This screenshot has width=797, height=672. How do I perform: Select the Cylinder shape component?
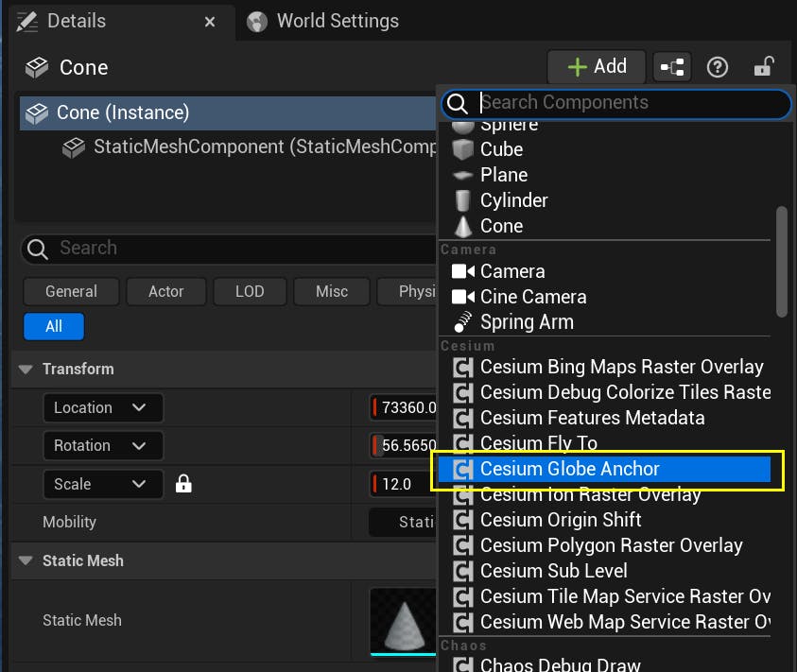tap(514, 200)
